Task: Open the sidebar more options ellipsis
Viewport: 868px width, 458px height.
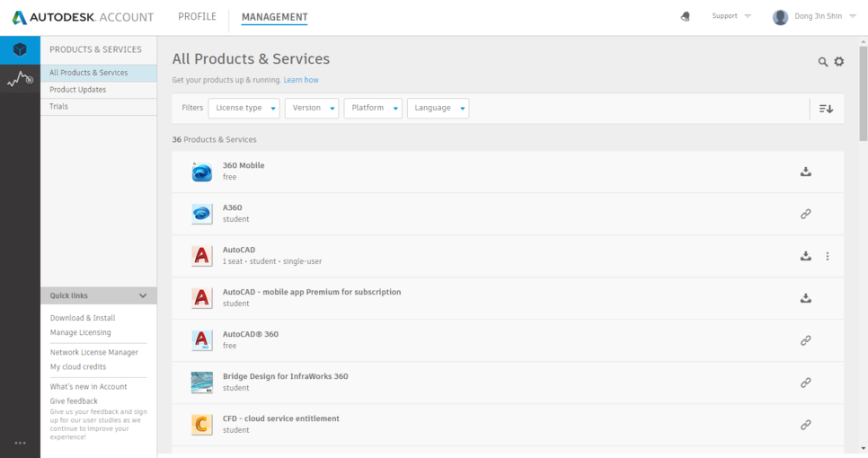Action: [21, 443]
